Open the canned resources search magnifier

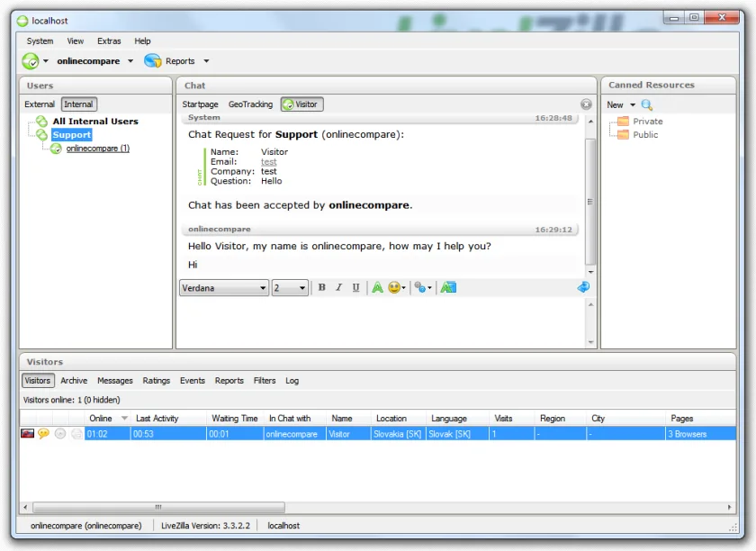pyautogui.click(x=646, y=104)
